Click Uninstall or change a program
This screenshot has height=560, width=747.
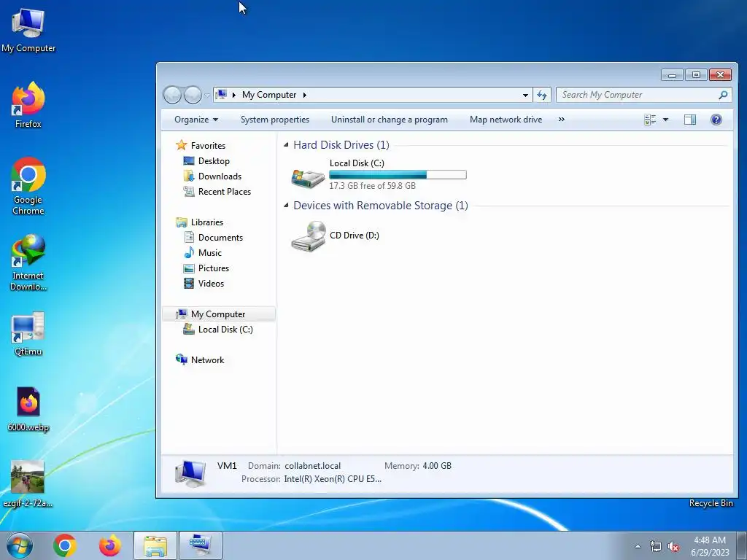390,120
